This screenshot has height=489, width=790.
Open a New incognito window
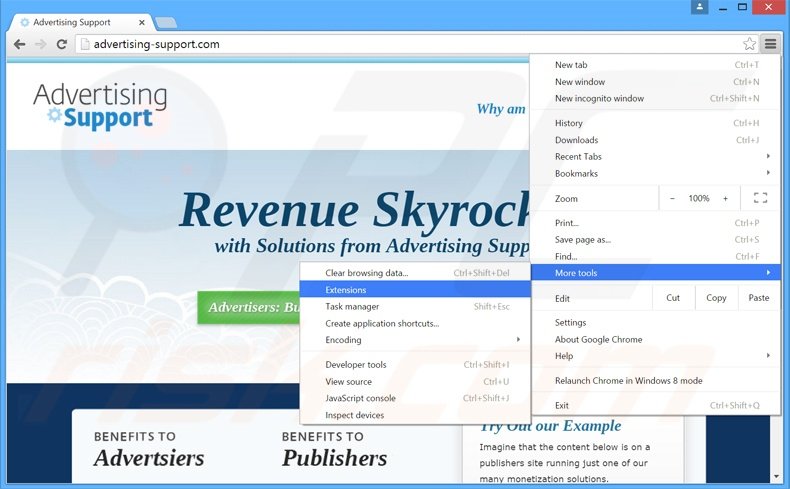click(656, 98)
